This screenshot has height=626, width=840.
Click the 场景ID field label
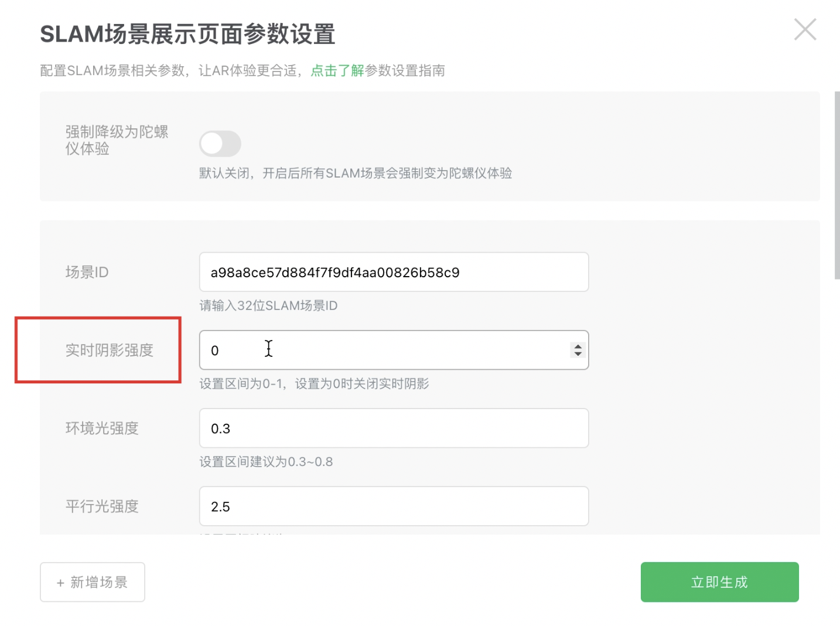click(x=87, y=273)
